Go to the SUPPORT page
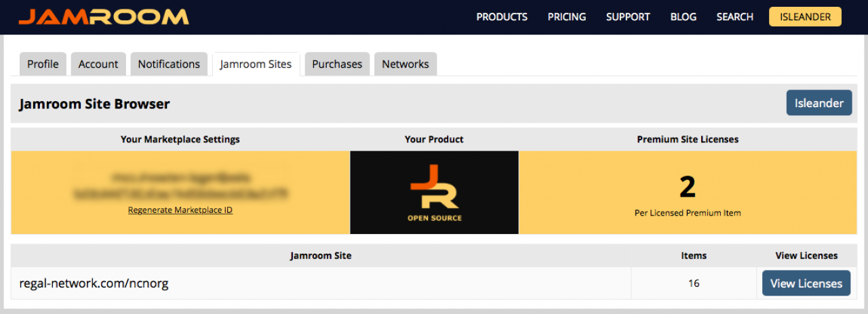This screenshot has height=314, width=868. [x=628, y=17]
